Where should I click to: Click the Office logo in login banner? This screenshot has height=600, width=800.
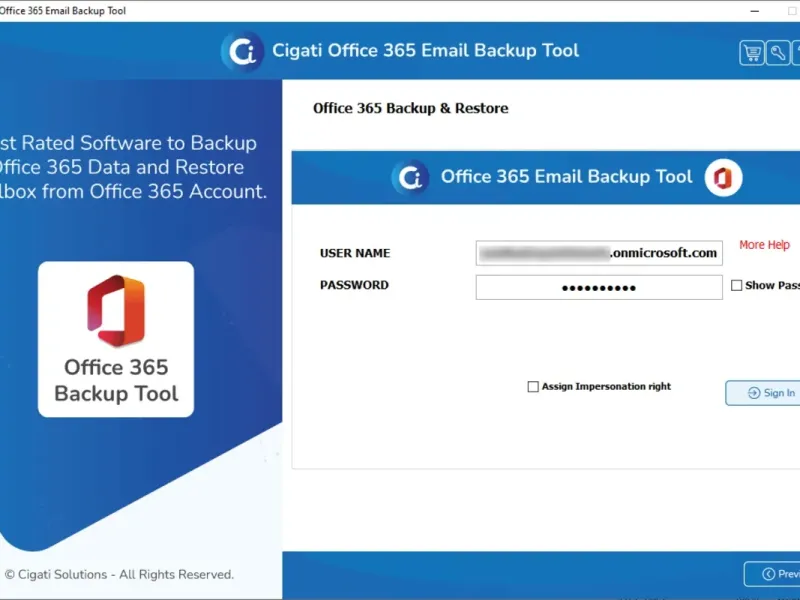[723, 178]
